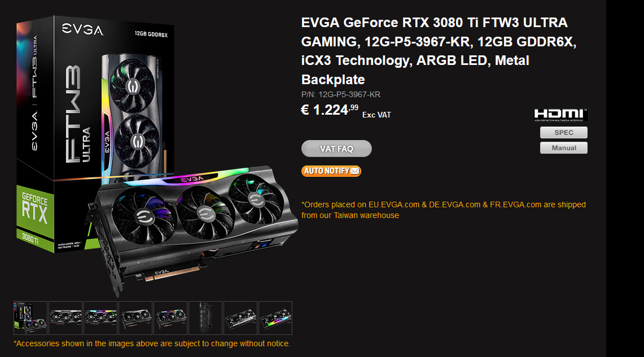Viewport: 644px width, 357px height.
Task: Open the VAT FAQ button
Action: click(336, 149)
